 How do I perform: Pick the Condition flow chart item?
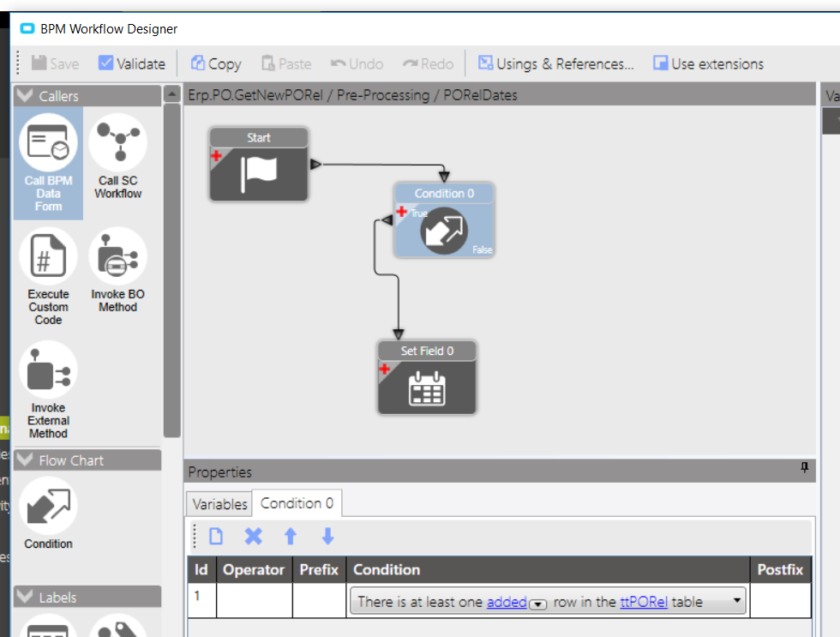pos(48,514)
